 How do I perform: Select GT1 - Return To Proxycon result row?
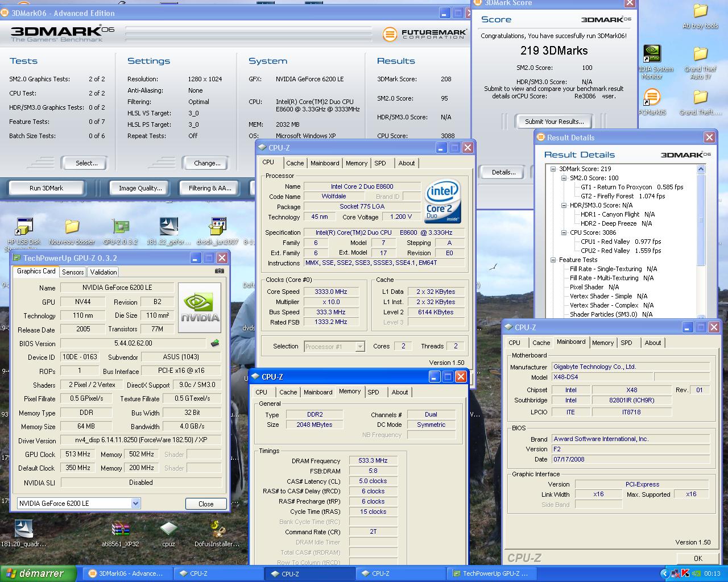pos(632,187)
